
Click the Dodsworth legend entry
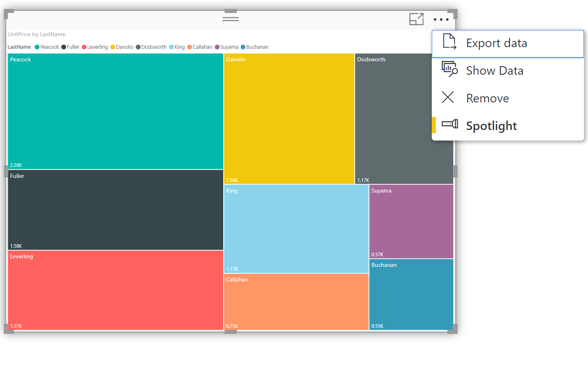(153, 47)
